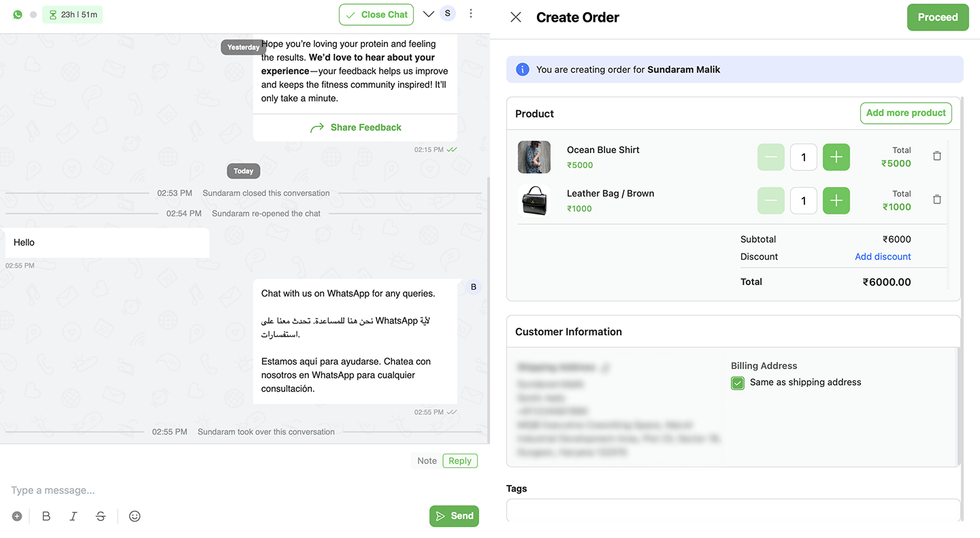The width and height of the screenshot is (980, 538).
Task: Click Add more product button
Action: point(905,113)
